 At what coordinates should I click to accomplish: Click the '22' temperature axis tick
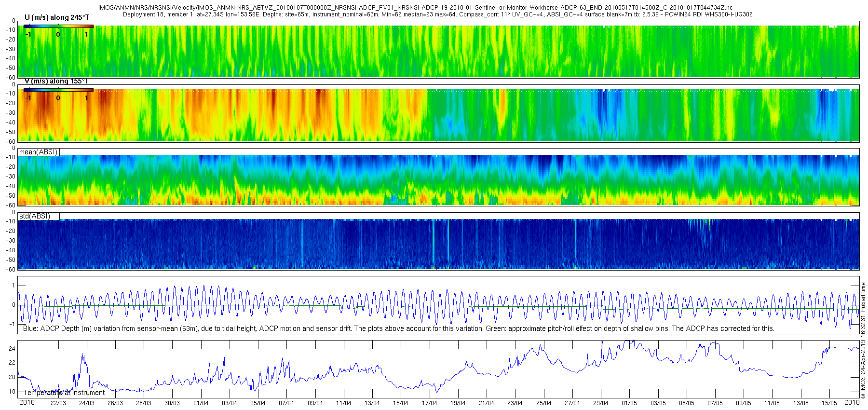coord(12,363)
